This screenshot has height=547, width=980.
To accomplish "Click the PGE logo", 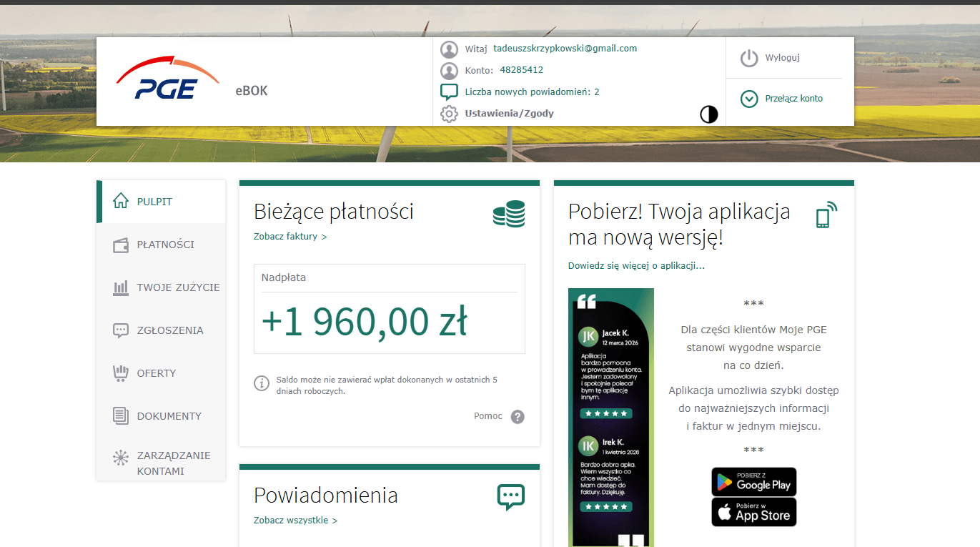I will pyautogui.click(x=167, y=79).
